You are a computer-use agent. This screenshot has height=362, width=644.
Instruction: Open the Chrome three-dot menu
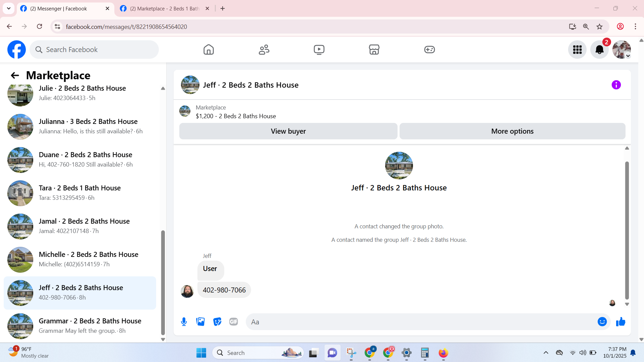pyautogui.click(x=635, y=27)
